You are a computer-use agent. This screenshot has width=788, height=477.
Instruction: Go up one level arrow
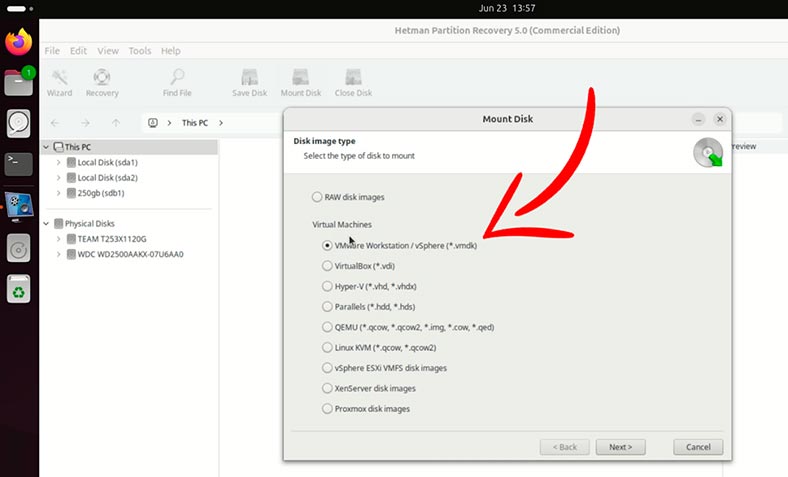116,123
